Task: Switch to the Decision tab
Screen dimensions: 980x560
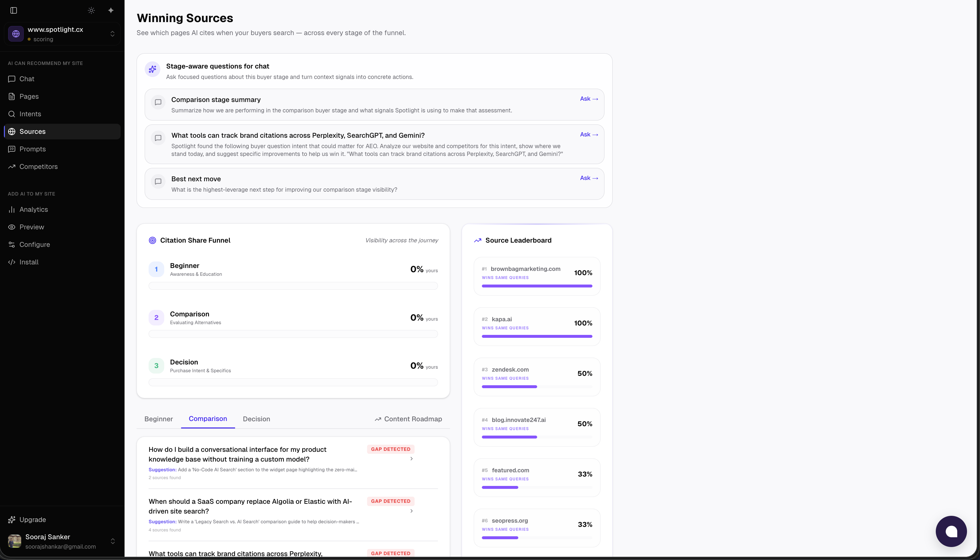Action: tap(256, 419)
